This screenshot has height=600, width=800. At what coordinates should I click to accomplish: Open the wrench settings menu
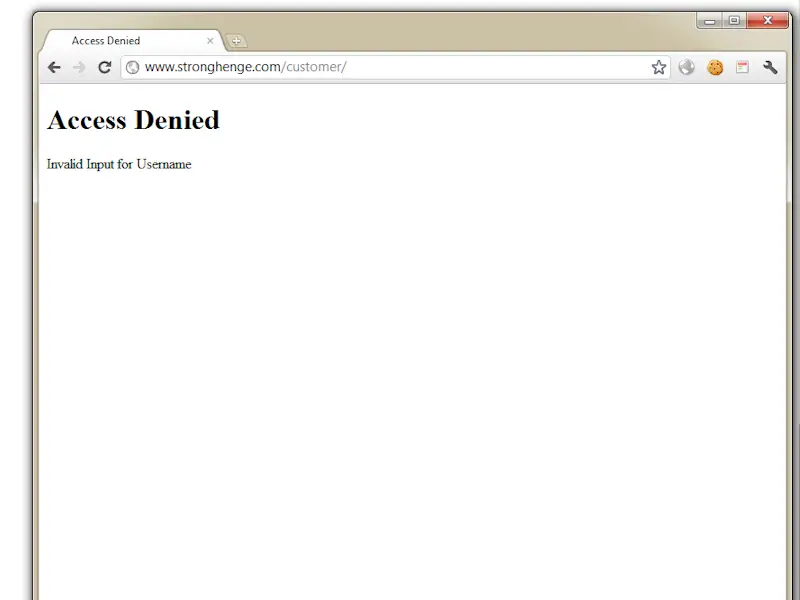pyautogui.click(x=770, y=67)
